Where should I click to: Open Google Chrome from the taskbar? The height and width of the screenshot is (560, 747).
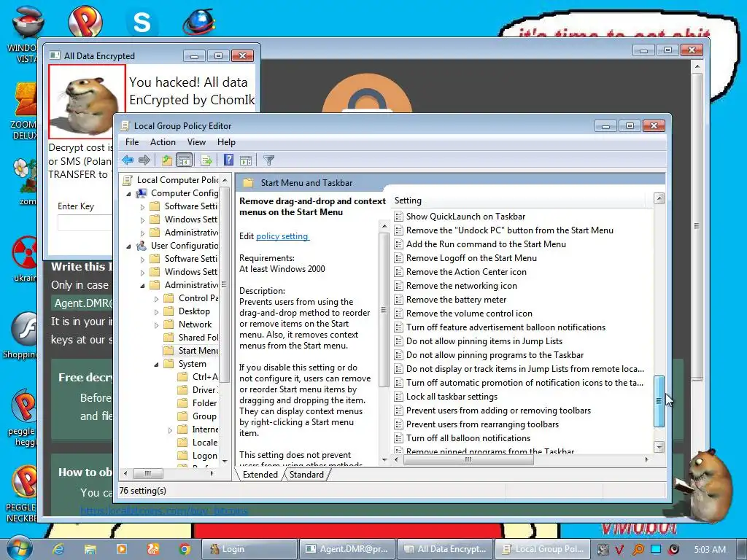pyautogui.click(x=185, y=549)
